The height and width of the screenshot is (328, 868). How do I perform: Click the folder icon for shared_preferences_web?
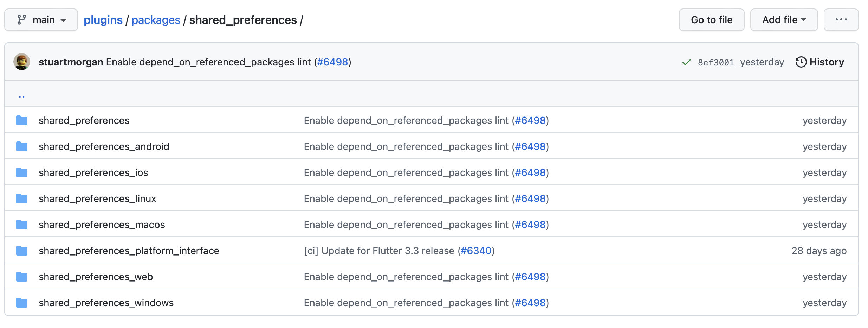tap(22, 277)
